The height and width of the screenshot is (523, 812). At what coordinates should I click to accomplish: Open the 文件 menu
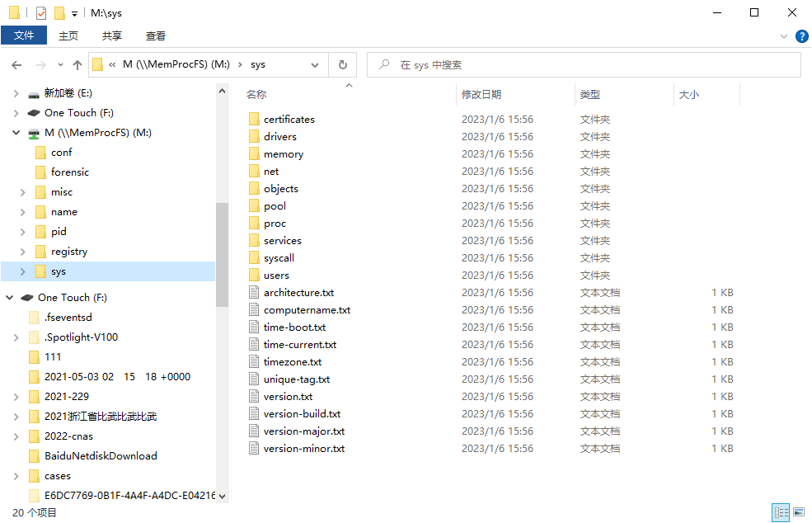[24, 35]
